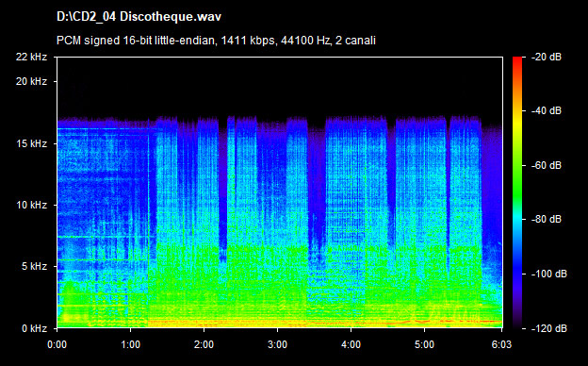Click the PCM signed 16-bit format description text
The image size is (588, 366).
click(216, 41)
